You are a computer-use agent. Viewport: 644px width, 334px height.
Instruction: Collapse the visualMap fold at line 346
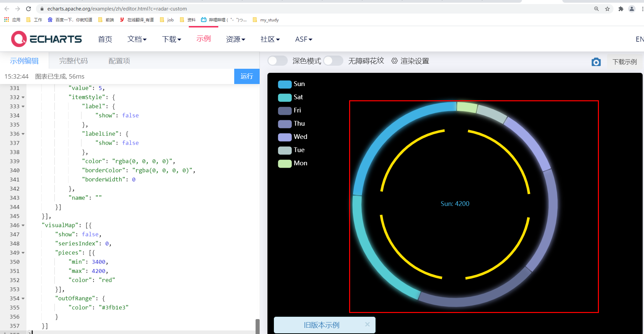(23, 225)
